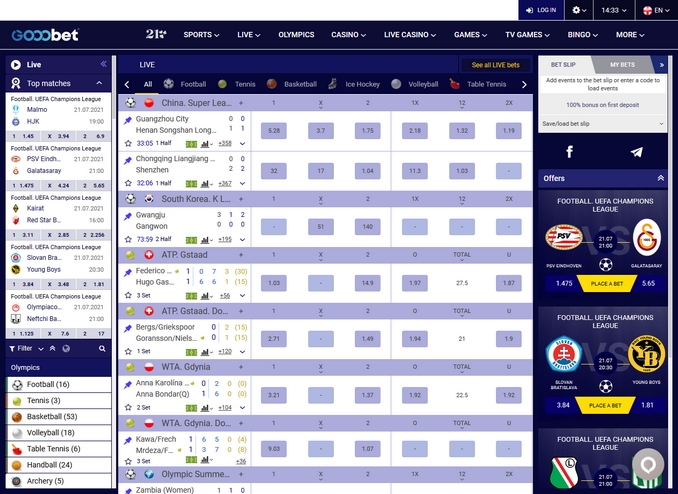The image size is (678, 494).
Task: Expand the SPORTS menu
Action: coord(201,35)
